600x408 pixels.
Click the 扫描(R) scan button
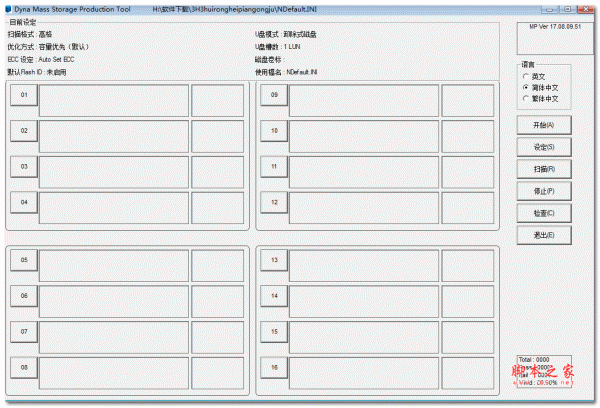544,169
